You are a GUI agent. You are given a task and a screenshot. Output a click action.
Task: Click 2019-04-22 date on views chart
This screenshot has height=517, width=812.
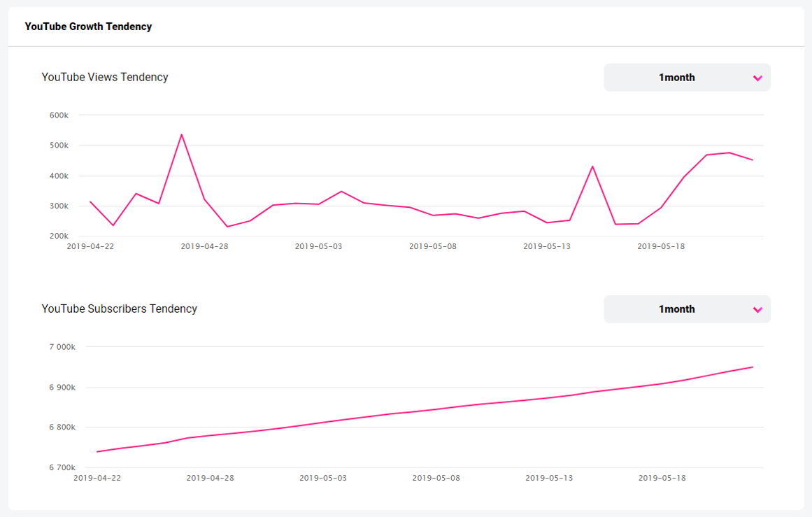(91, 246)
